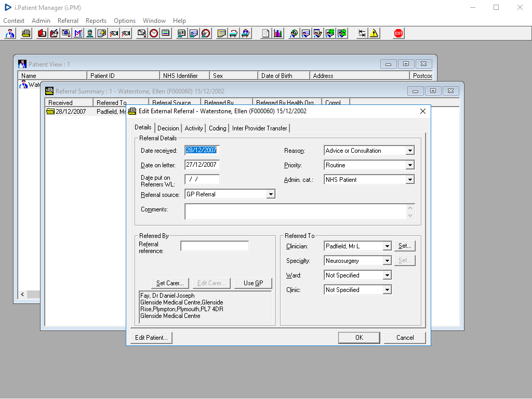Click the yellow starburst note toolbar icon
Viewport: 532px width, 399px height.
(102, 33)
